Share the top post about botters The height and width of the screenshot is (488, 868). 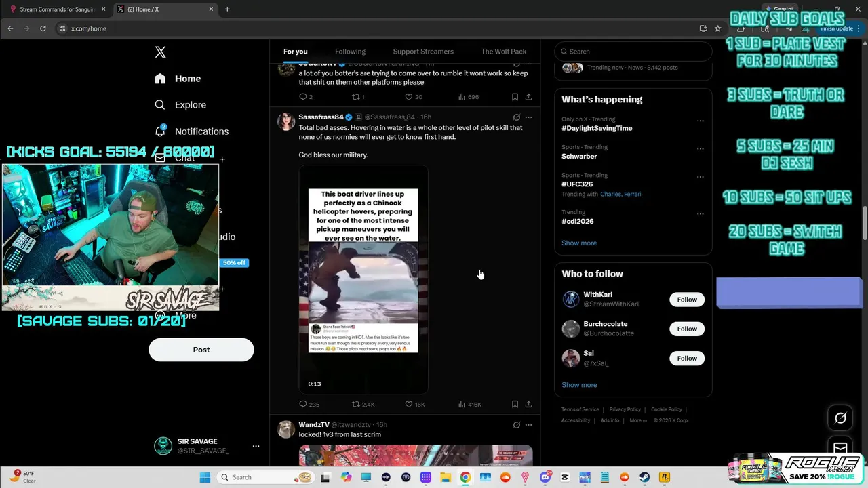click(528, 97)
